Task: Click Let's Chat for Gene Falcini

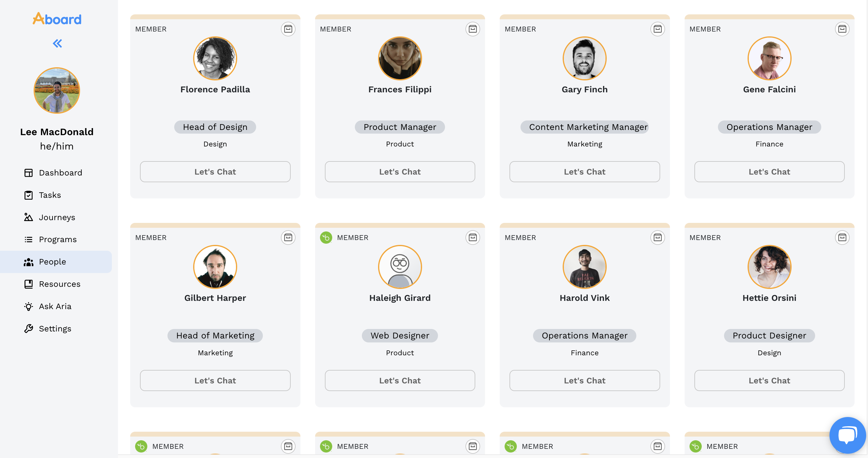Action: 769,172
